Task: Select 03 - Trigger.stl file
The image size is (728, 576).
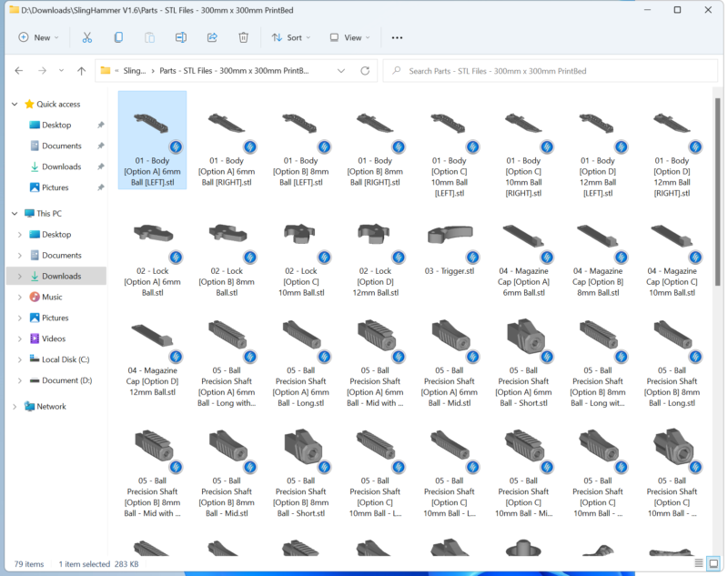Action: click(450, 250)
